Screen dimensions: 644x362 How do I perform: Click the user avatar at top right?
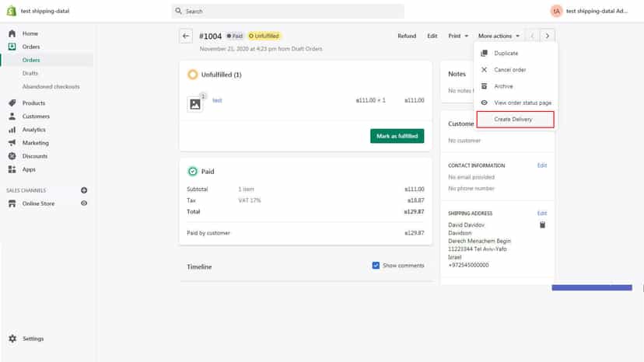pos(556,11)
